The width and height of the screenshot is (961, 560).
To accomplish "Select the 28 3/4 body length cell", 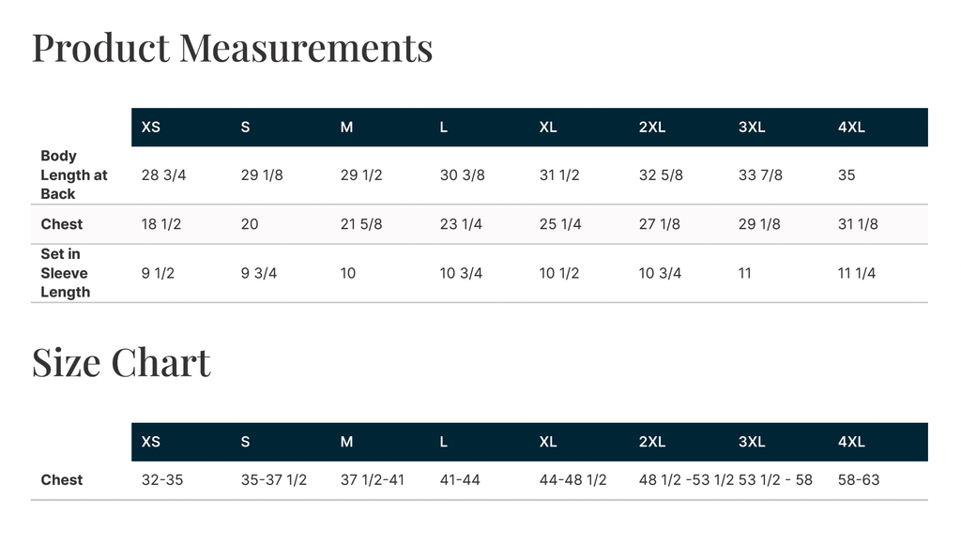I will (x=163, y=175).
